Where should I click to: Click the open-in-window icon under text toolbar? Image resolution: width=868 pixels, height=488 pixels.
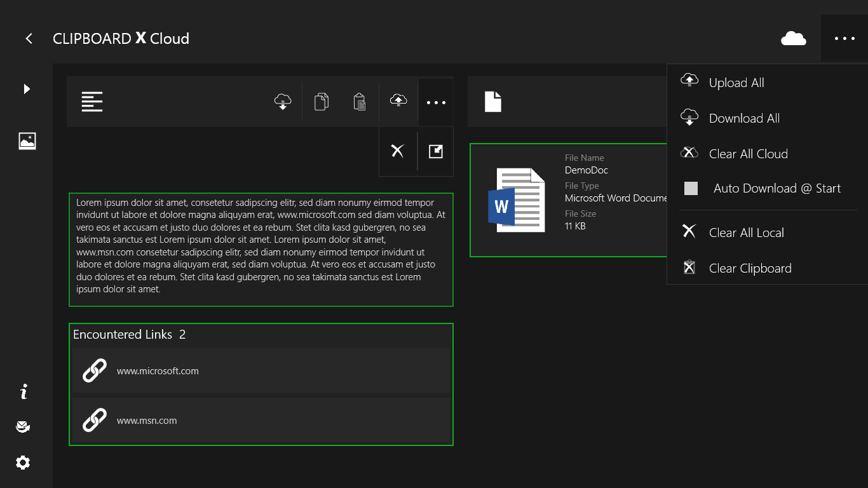coord(436,151)
